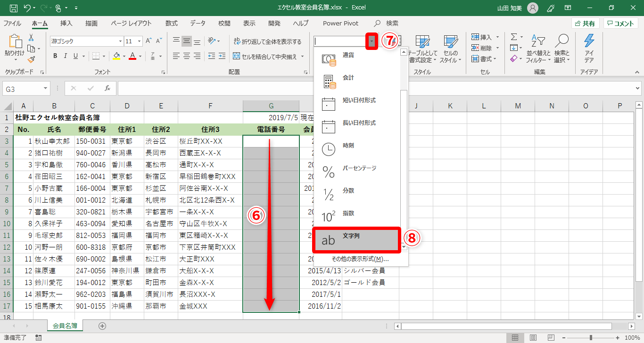The width and height of the screenshot is (644, 343).
Task: Click the Clear eraser icon
Action: pos(514,58)
